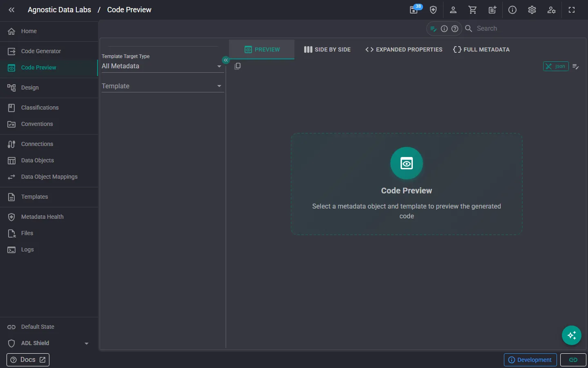Open the AI assistant sparkle button
The height and width of the screenshot is (368, 588).
572,335
